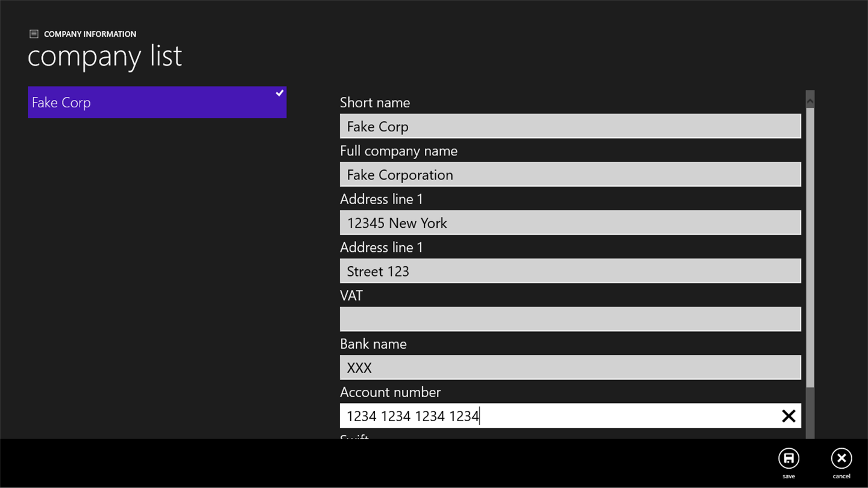Click the cancel icon in the app bar
Screen dimensions: 868x488
pyautogui.click(x=841, y=458)
